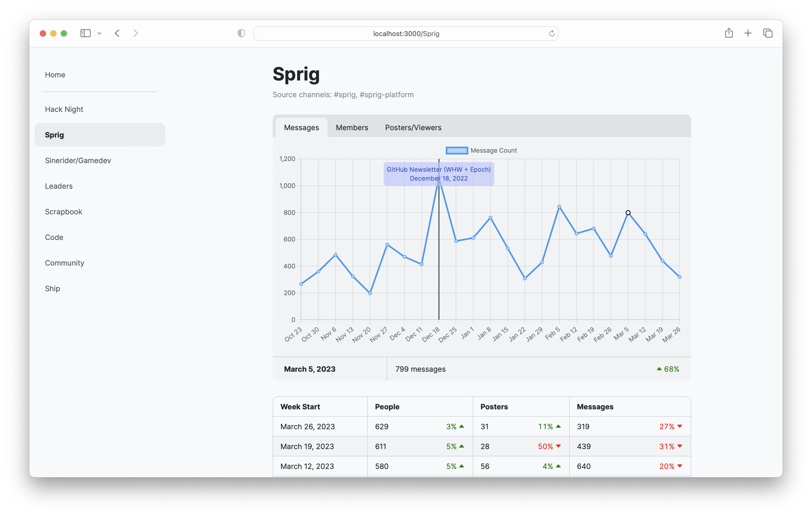The image size is (812, 516).
Task: Toggle the Safari sidebar icon
Action: point(85,33)
